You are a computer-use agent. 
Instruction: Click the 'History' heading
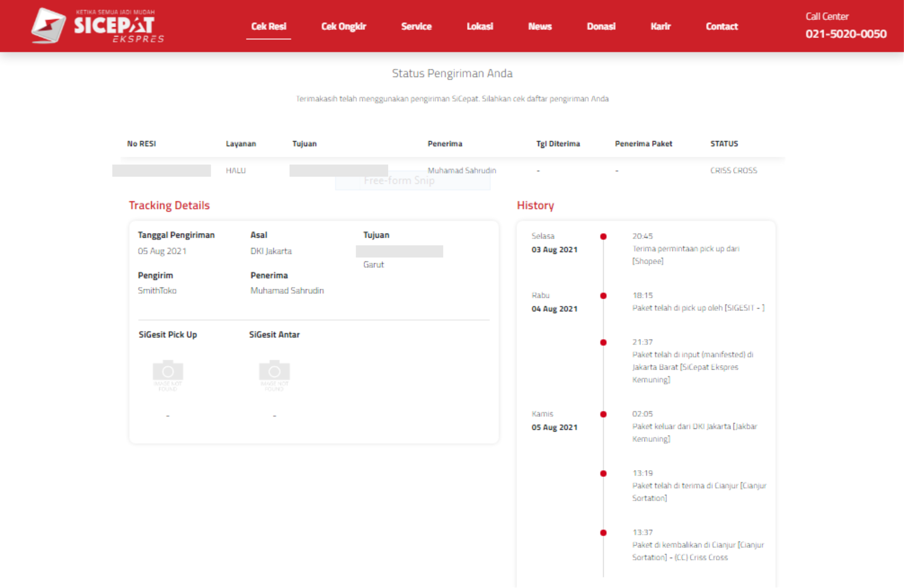click(x=535, y=205)
